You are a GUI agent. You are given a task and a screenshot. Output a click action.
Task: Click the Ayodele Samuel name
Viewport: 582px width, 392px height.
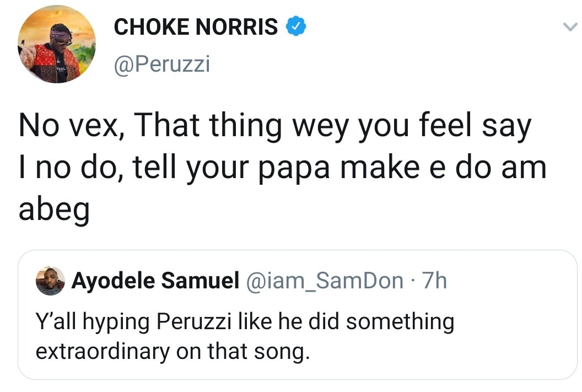(156, 282)
